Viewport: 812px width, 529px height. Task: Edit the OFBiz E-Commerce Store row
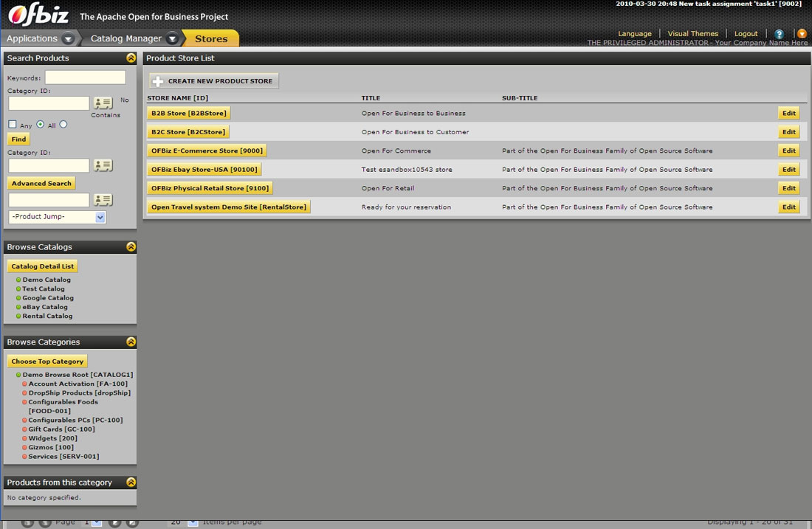pyautogui.click(x=788, y=151)
